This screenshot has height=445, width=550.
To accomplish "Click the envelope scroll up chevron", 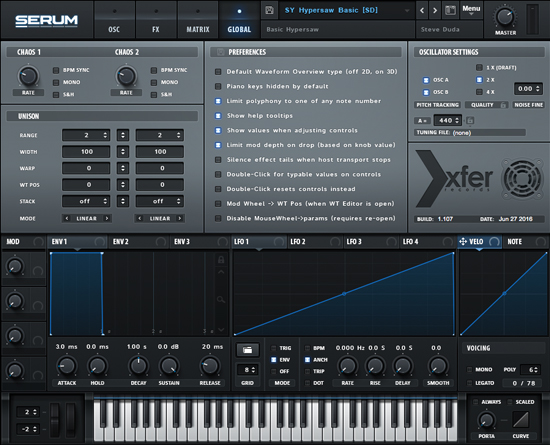I will [x=221, y=272].
